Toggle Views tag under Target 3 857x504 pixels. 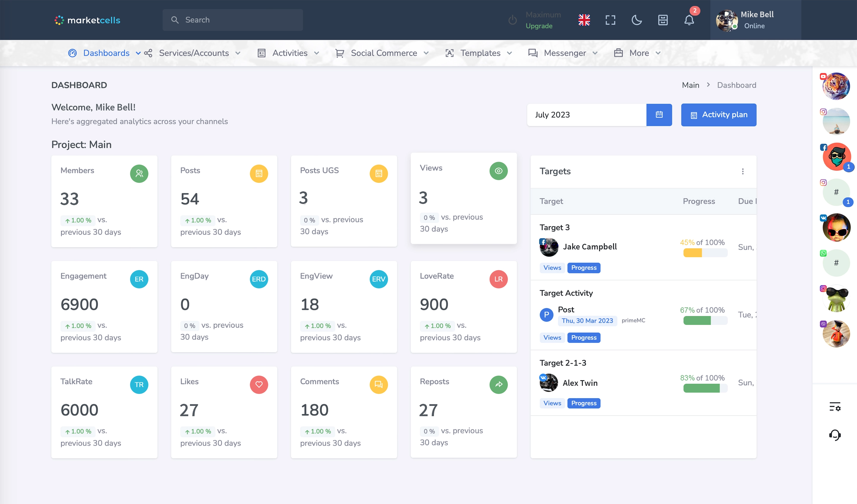click(552, 268)
